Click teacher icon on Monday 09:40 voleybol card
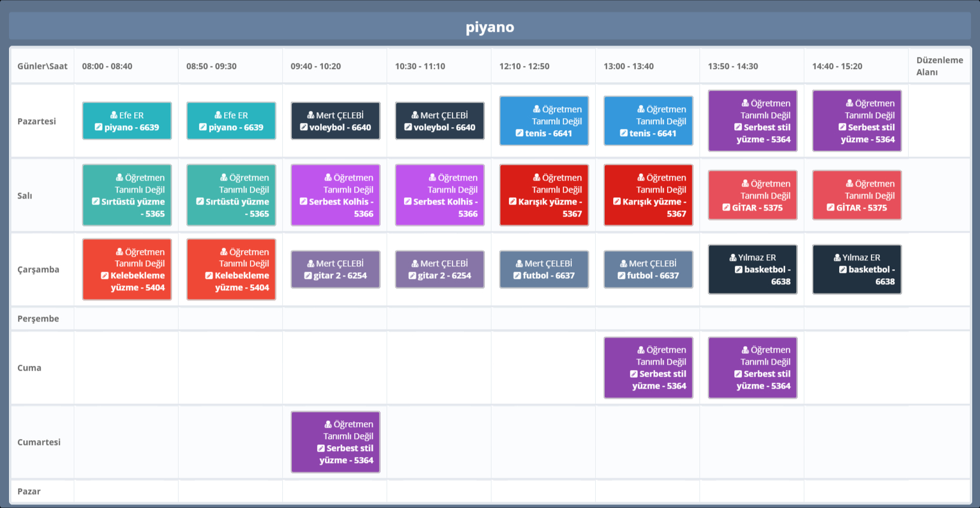 point(310,115)
